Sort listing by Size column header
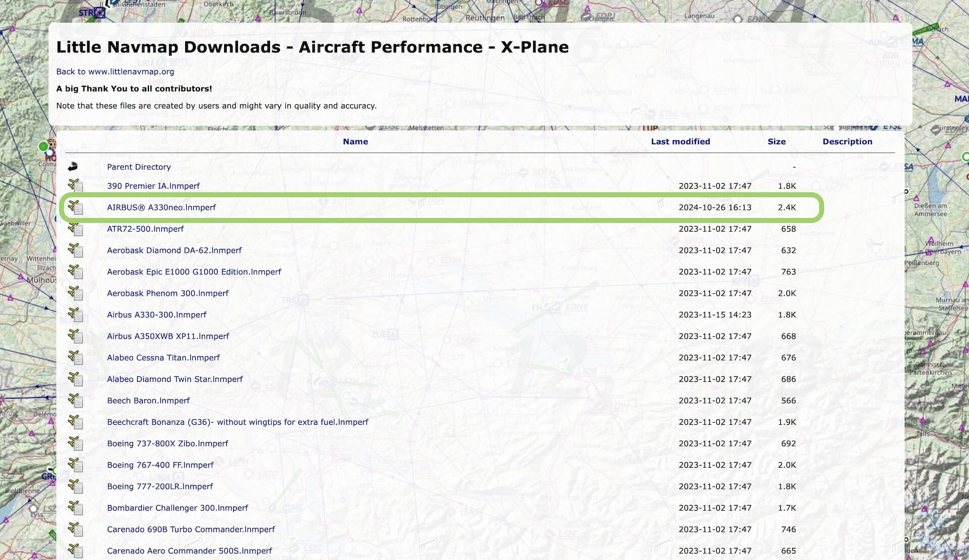 776,142
